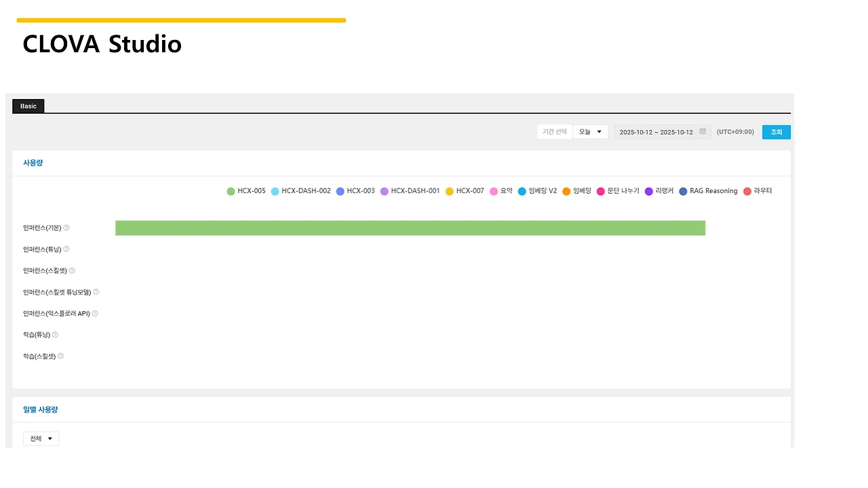Toggle the 리랭커 legend entry

(660, 191)
